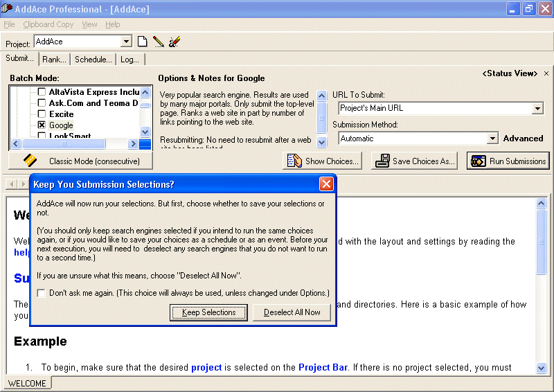Click the Classic Mode (consecutive) button label

[94, 161]
